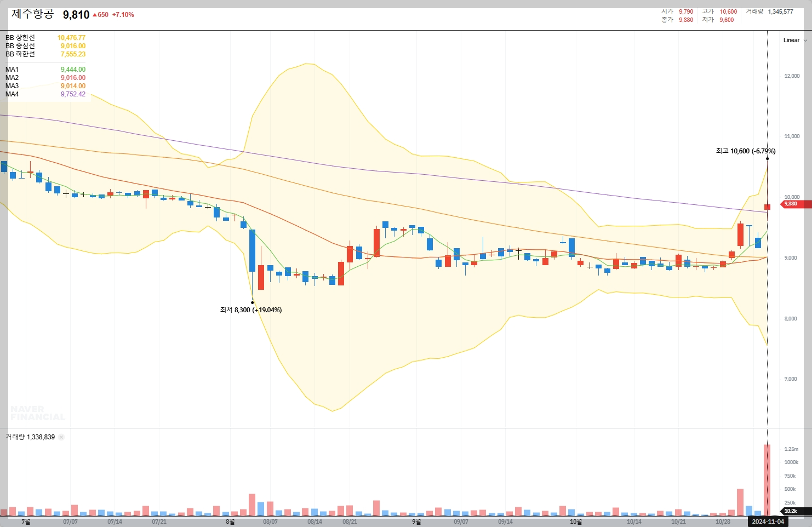Viewport: 812px width, 527px height.
Task: Click the 9월 date axis label
Action: click(416, 522)
